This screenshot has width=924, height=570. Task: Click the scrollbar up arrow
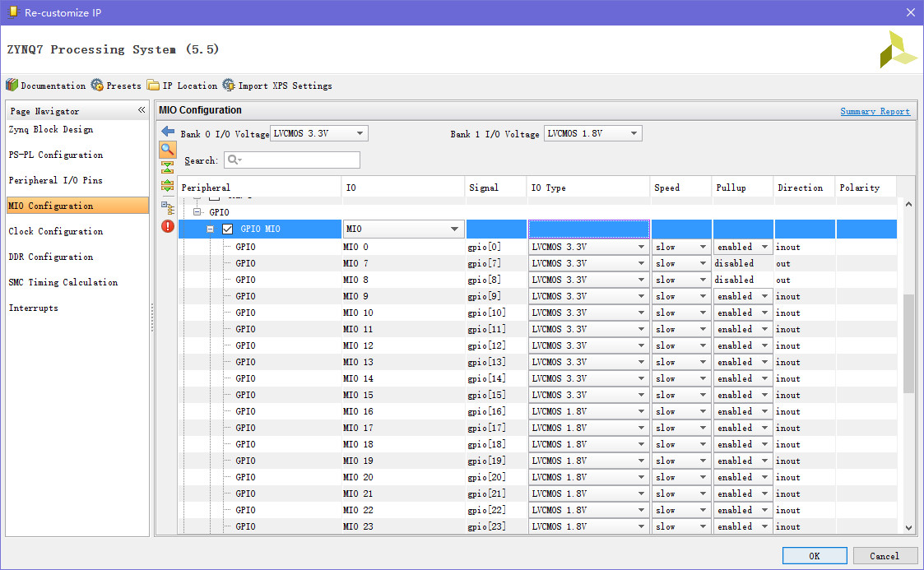pos(908,204)
